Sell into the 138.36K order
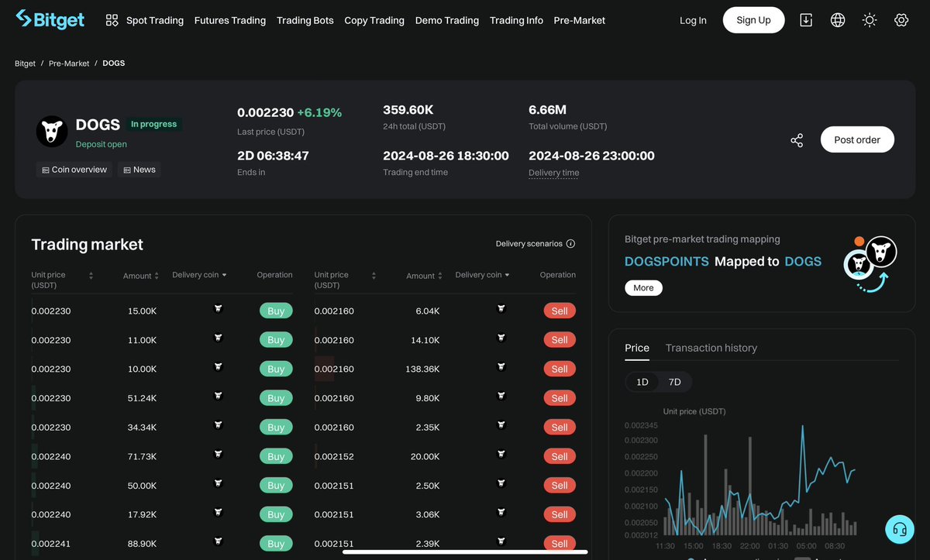The width and height of the screenshot is (930, 560). coord(560,369)
